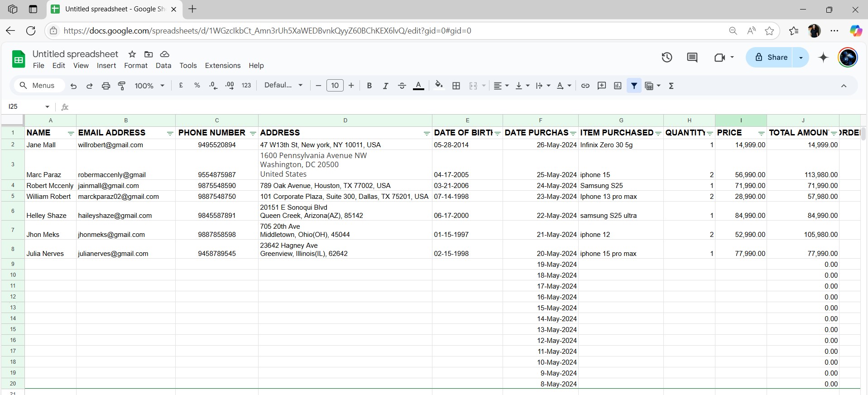868x395 pixels.
Task: Open filter dropdown on NAME column
Action: click(x=71, y=133)
